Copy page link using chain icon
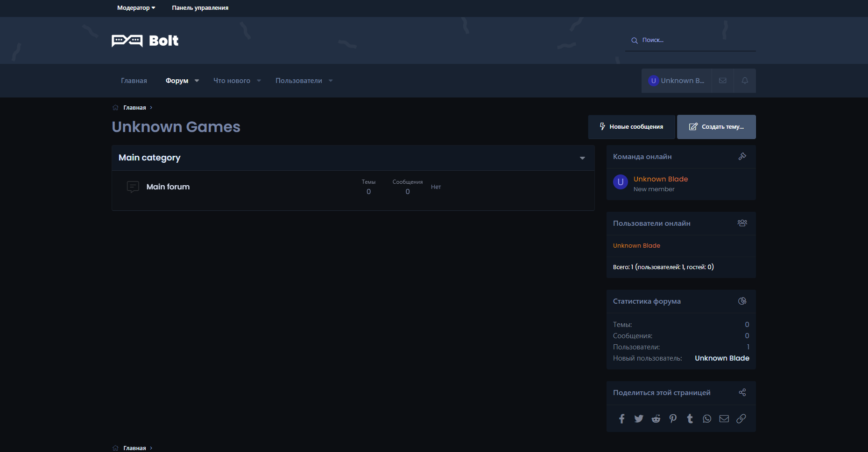868x452 pixels. tap(741, 419)
